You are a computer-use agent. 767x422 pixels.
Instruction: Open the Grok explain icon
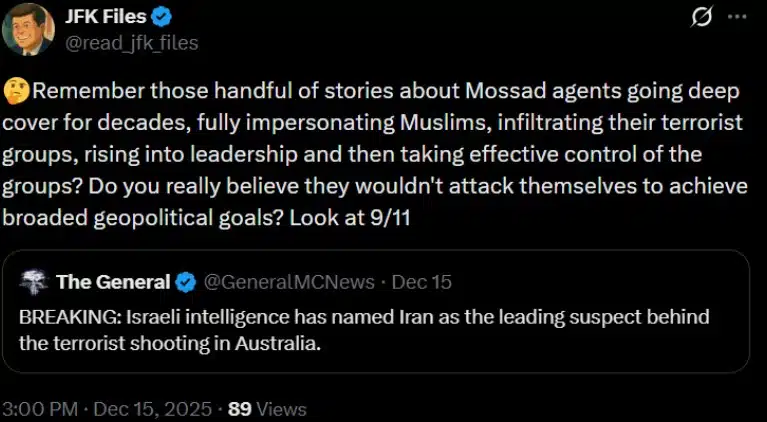point(702,18)
